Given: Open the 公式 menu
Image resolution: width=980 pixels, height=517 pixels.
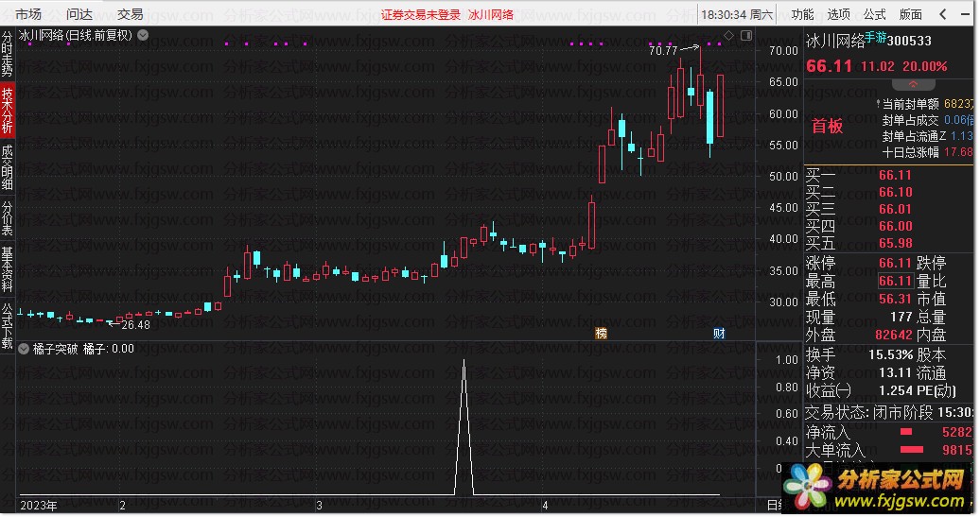Looking at the screenshot, I should click(x=875, y=14).
